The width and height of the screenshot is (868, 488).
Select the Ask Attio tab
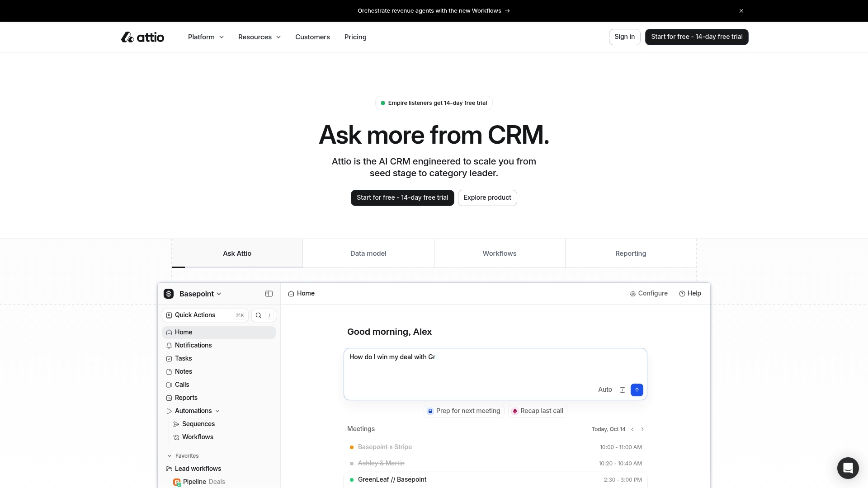(237, 253)
